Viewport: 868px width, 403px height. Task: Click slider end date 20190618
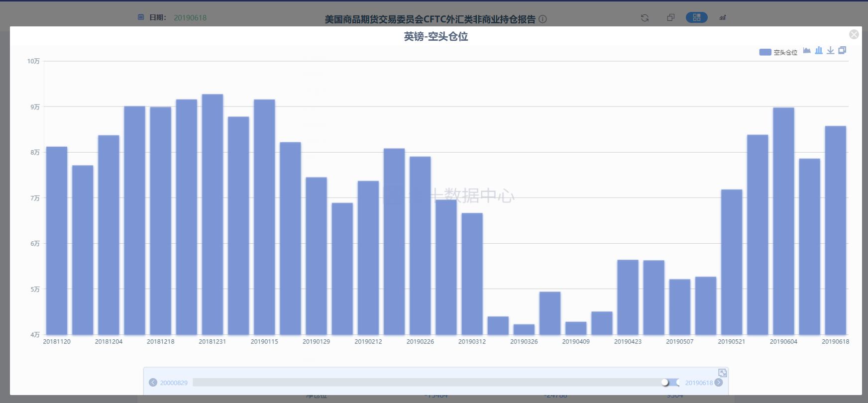699,383
